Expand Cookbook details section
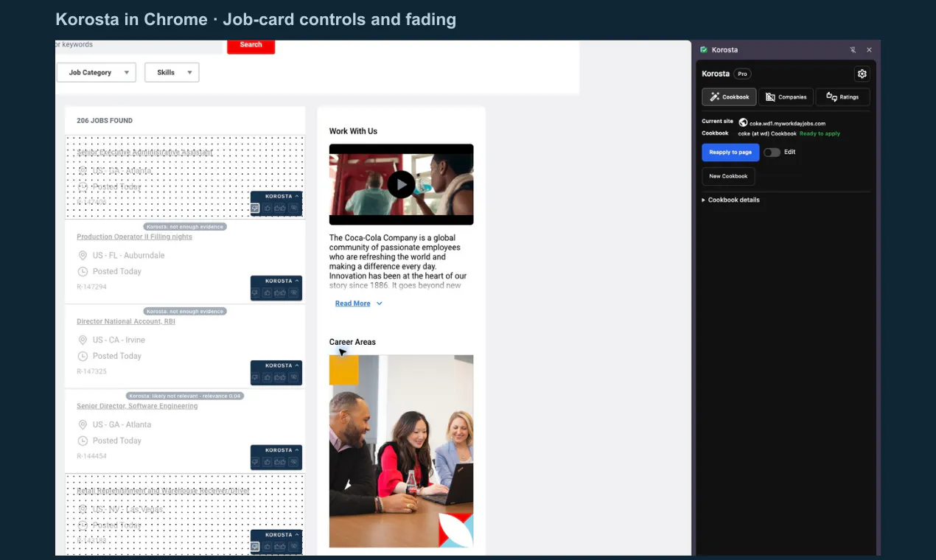Image resolution: width=936 pixels, height=560 pixels. click(x=730, y=200)
